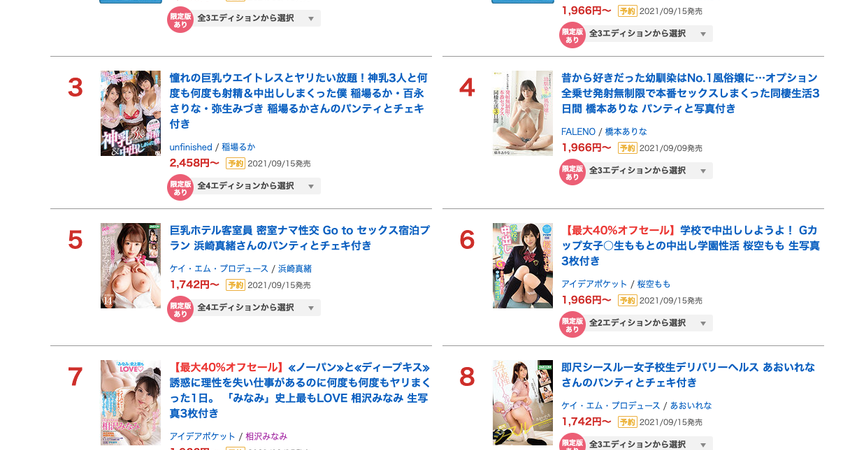Open the FALENO maker link

(578, 132)
